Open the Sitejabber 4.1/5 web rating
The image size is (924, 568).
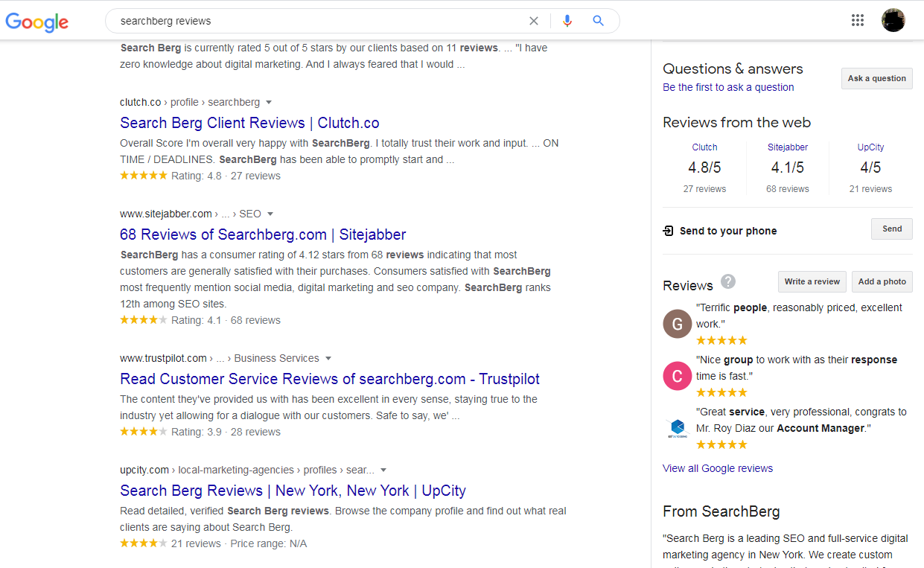tap(788, 167)
